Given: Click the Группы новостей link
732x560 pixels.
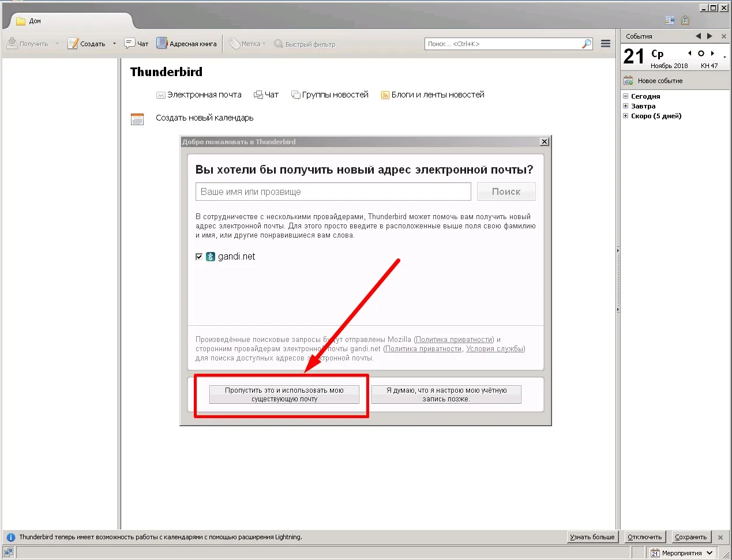Looking at the screenshot, I should tap(330, 95).
